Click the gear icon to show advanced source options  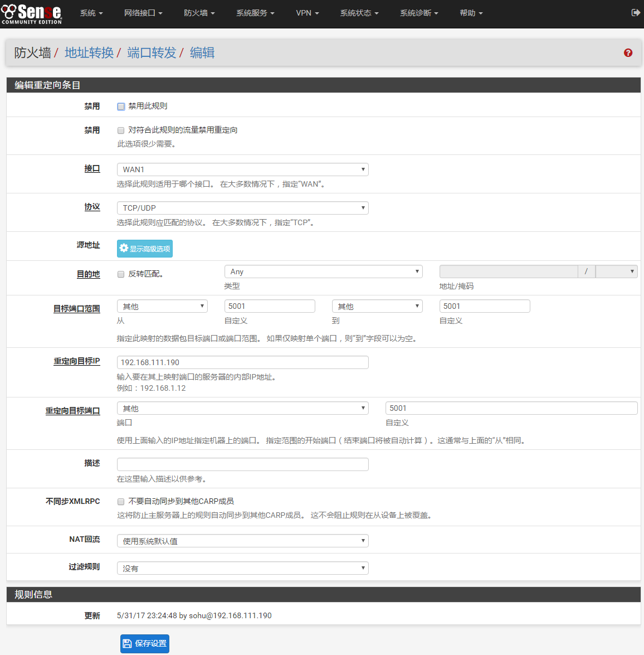coord(124,248)
